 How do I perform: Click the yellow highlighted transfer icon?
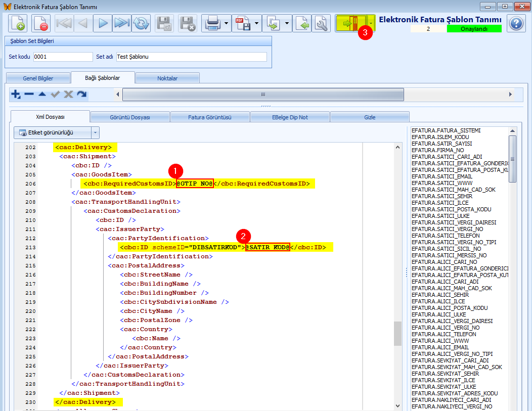coord(351,23)
